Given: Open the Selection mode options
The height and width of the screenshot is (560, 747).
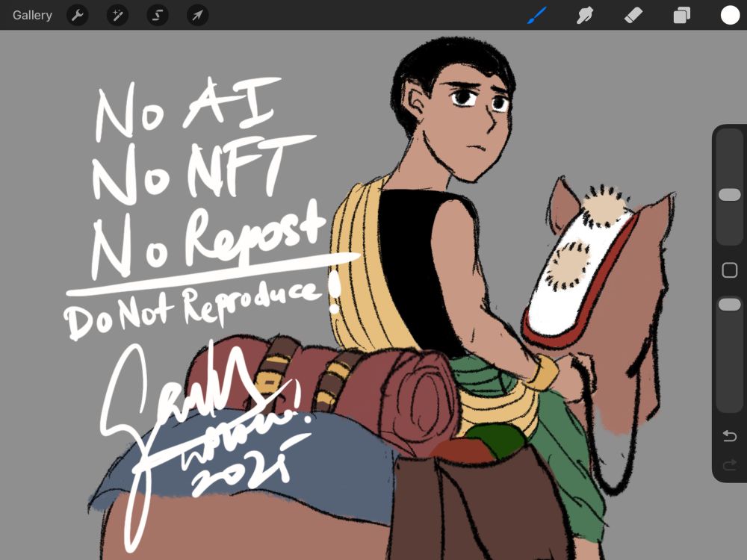Looking at the screenshot, I should tap(157, 15).
